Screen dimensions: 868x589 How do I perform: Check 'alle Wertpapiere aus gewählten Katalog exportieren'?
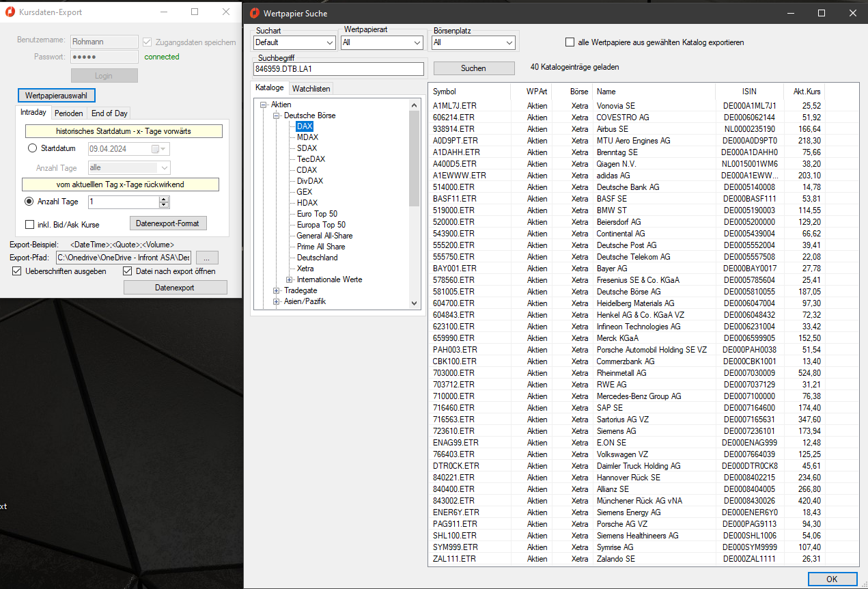coord(570,42)
